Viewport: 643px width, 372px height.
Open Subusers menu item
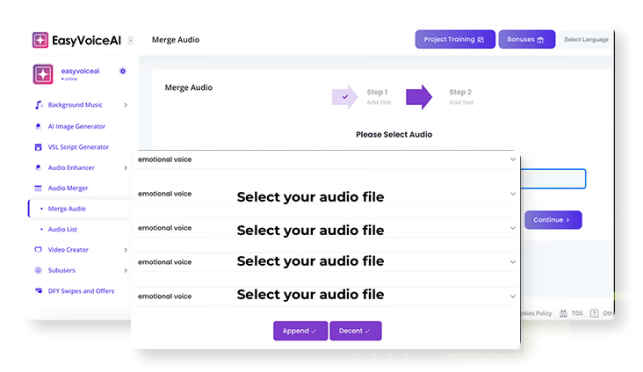pos(62,270)
